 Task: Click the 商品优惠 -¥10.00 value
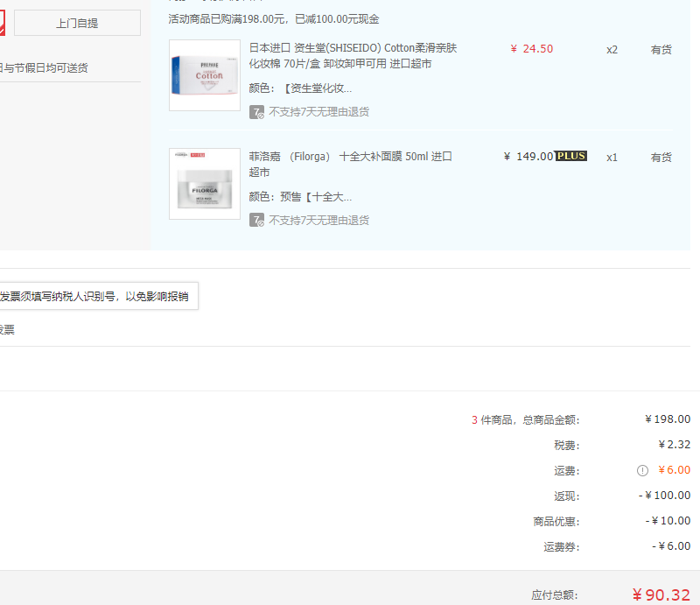[x=668, y=521]
